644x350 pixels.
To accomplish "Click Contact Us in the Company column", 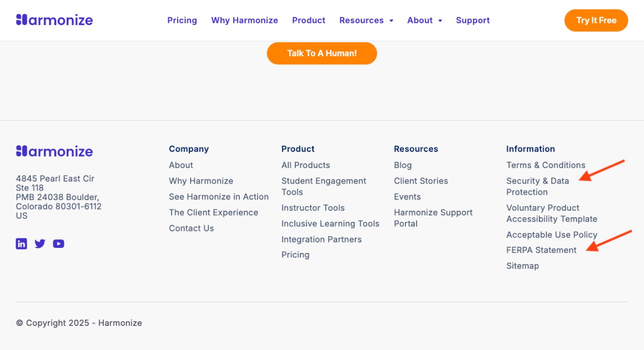I will click(191, 228).
